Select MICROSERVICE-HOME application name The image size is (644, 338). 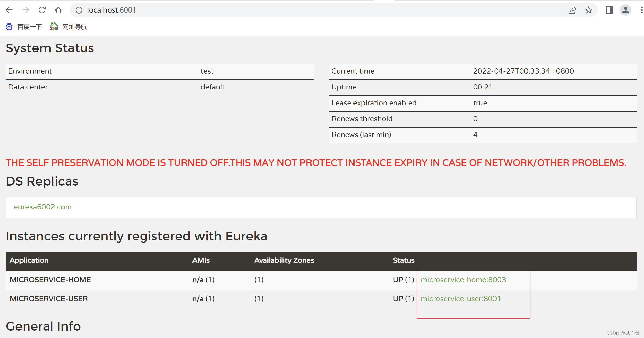click(x=50, y=280)
